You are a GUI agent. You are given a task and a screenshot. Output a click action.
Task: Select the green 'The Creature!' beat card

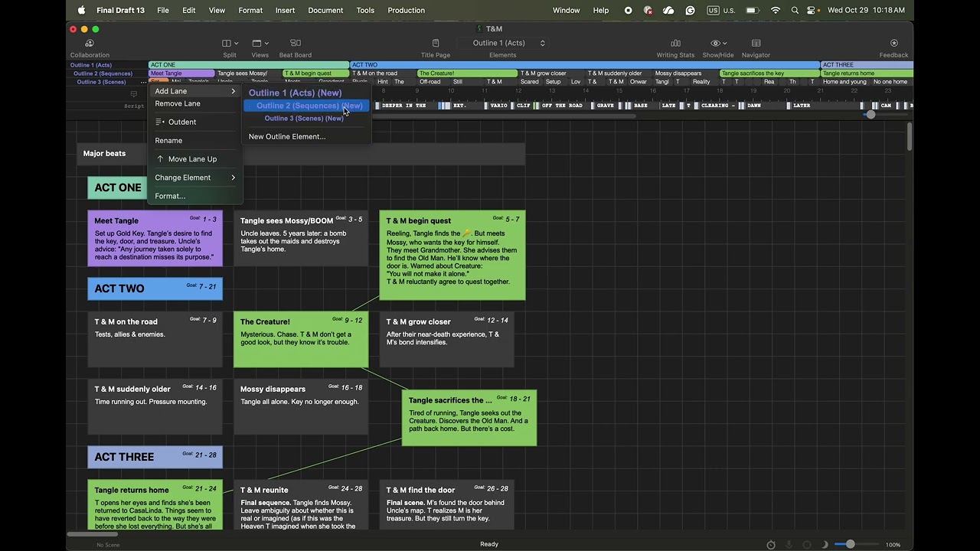(x=301, y=339)
